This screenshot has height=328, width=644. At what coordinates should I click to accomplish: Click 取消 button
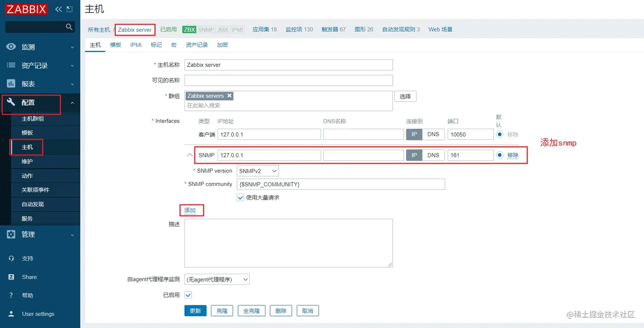tap(308, 311)
